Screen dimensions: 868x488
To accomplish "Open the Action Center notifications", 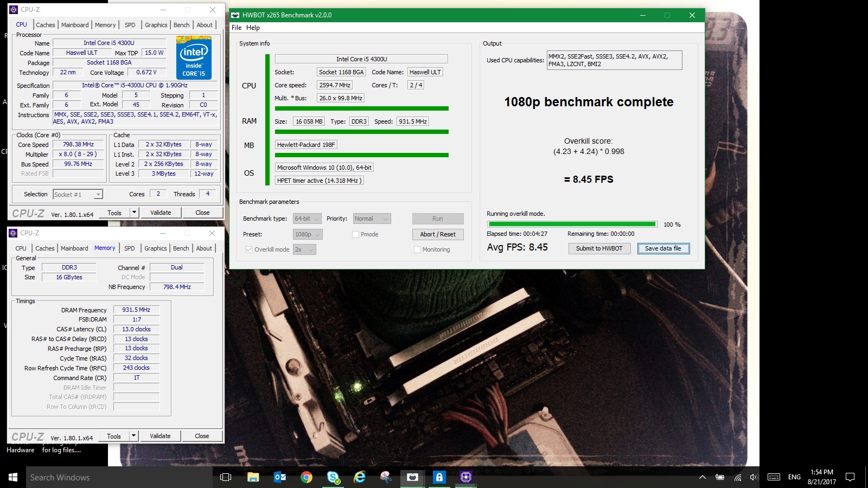I will tap(850, 477).
